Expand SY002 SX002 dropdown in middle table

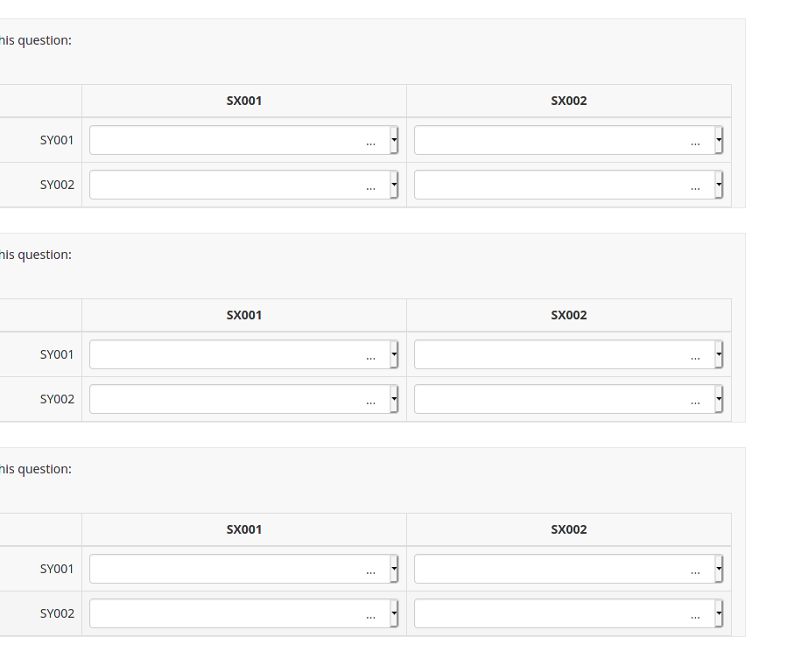click(568, 399)
